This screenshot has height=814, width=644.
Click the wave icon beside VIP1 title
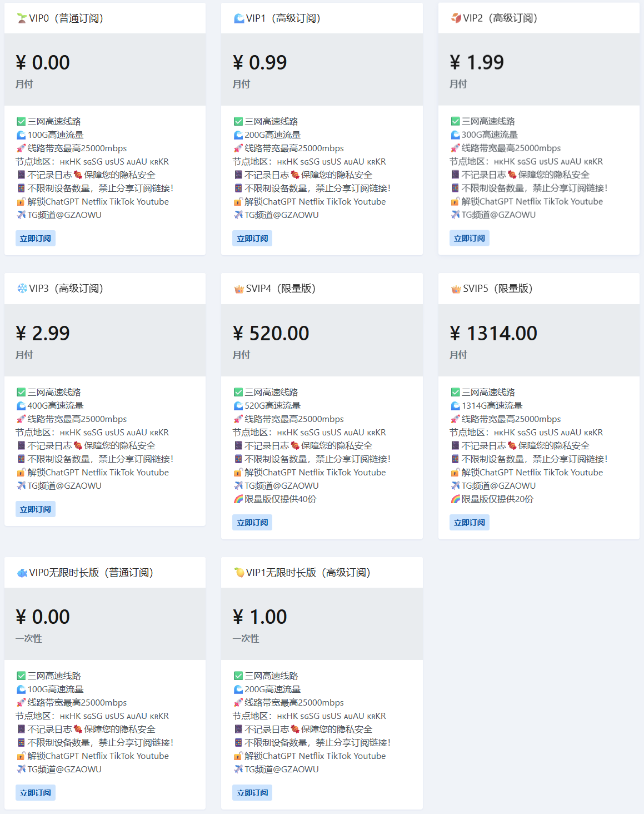239,18
